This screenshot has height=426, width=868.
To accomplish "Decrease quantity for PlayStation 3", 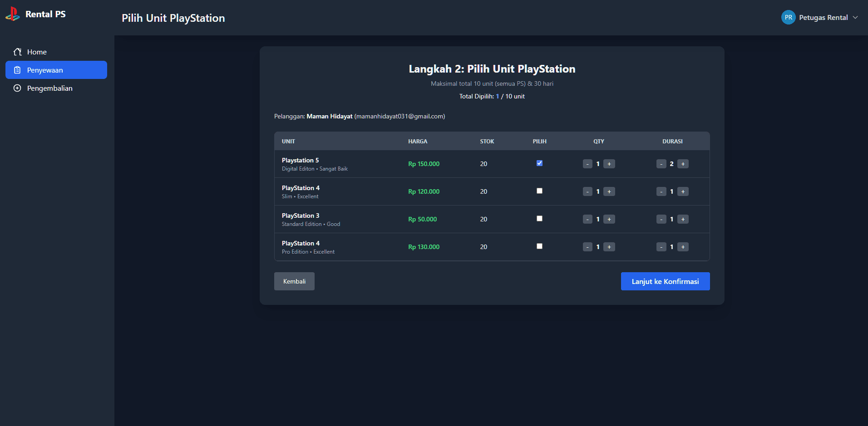I will click(587, 219).
